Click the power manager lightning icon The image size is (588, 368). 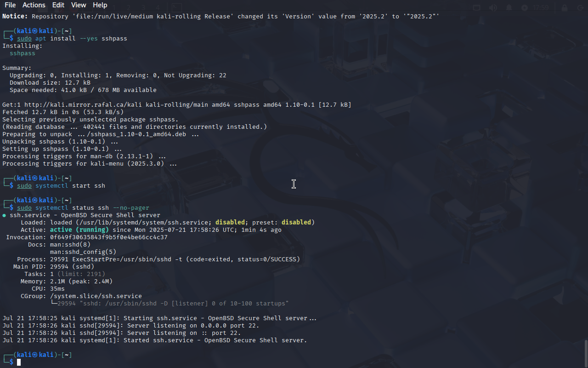point(525,7)
